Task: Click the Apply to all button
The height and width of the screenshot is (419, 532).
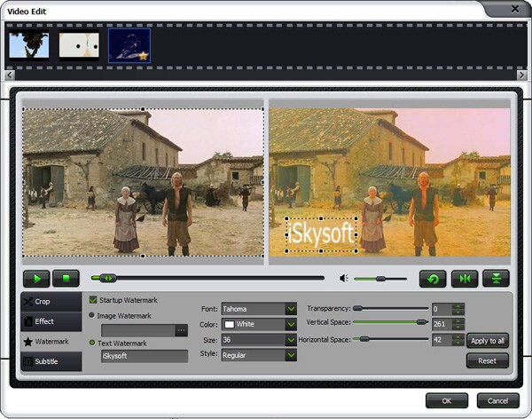Action: [488, 341]
